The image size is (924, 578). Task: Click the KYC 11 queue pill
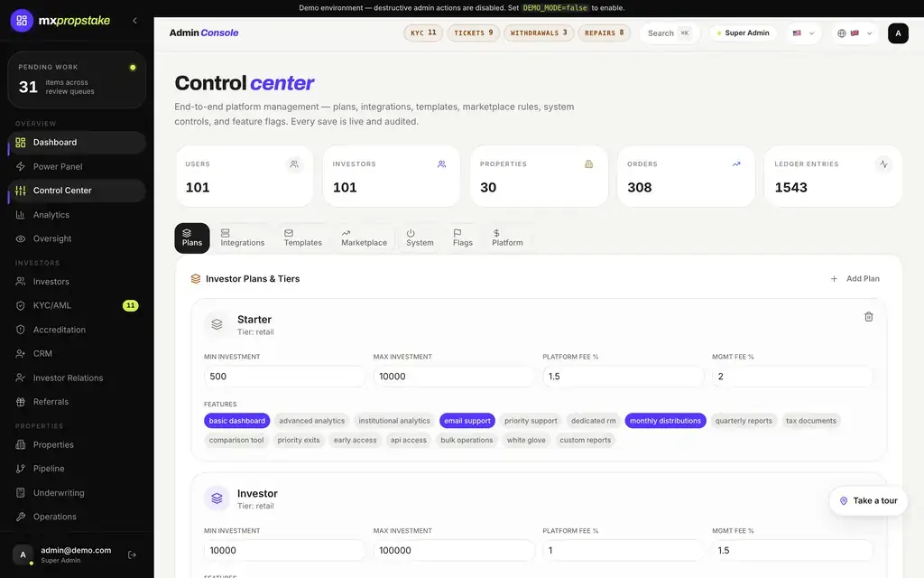click(423, 33)
